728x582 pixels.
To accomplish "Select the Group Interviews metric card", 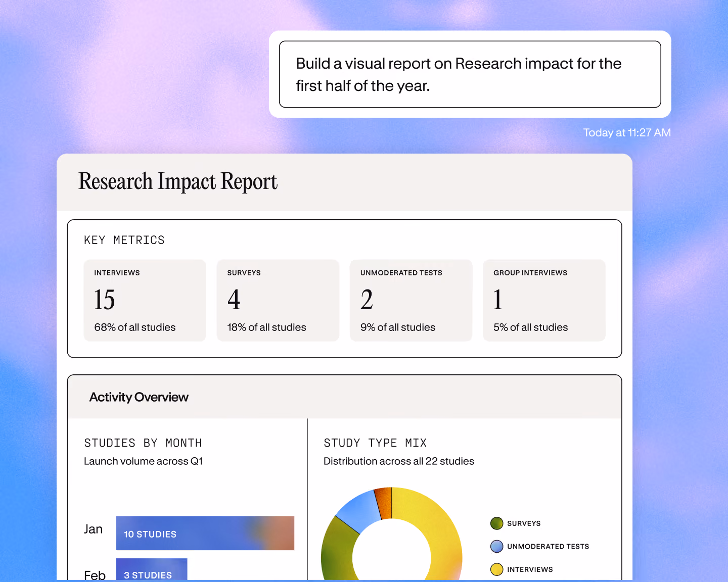I will click(544, 300).
